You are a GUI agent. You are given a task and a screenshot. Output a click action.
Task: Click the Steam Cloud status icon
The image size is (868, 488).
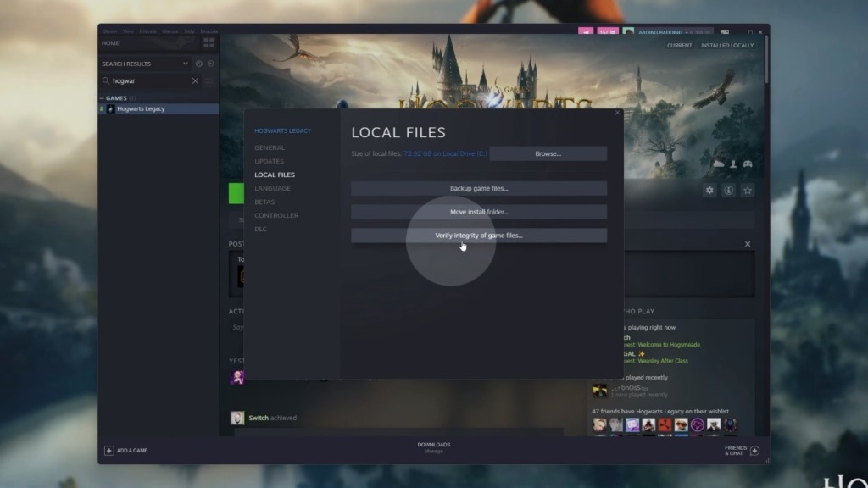719,164
